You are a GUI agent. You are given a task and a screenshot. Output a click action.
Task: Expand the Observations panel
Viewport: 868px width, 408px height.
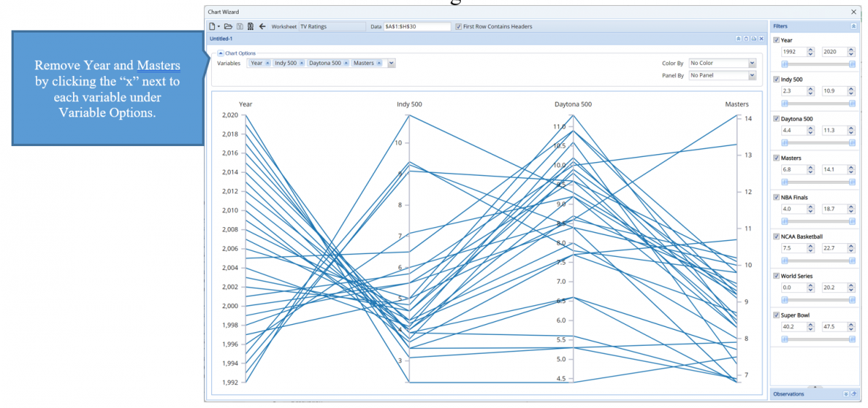[846, 394]
